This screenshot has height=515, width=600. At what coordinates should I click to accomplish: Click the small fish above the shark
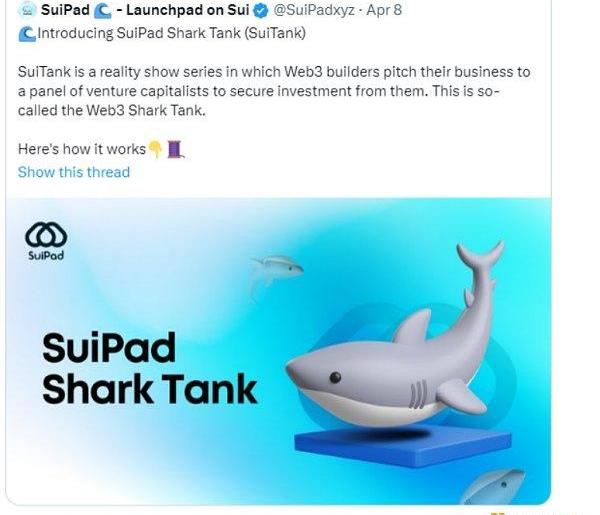point(275,268)
